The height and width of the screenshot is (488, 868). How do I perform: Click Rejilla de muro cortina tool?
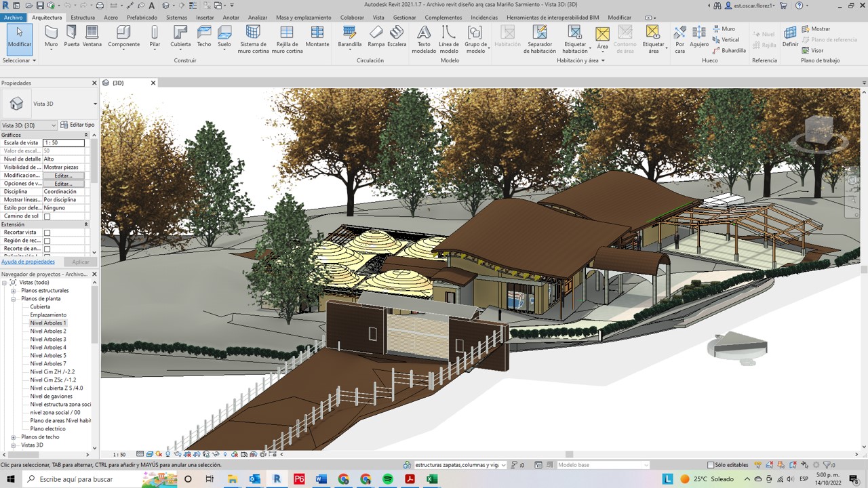(287, 39)
